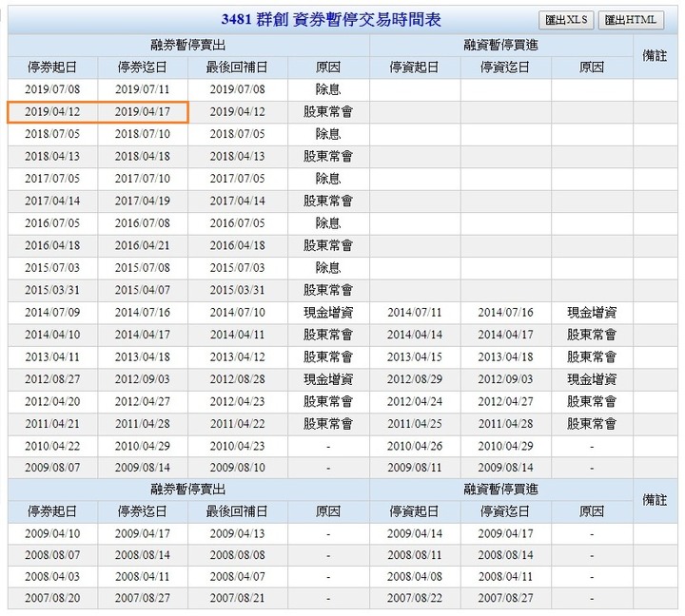Select the start date cell 2007/08/20
Viewport: 685px width, 616px height.
pyautogui.click(x=52, y=598)
